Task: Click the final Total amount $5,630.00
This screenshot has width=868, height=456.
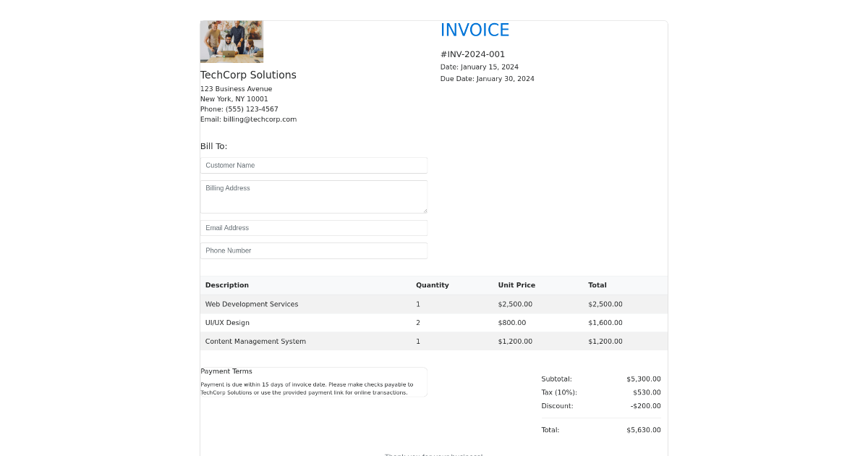Action: point(643,430)
